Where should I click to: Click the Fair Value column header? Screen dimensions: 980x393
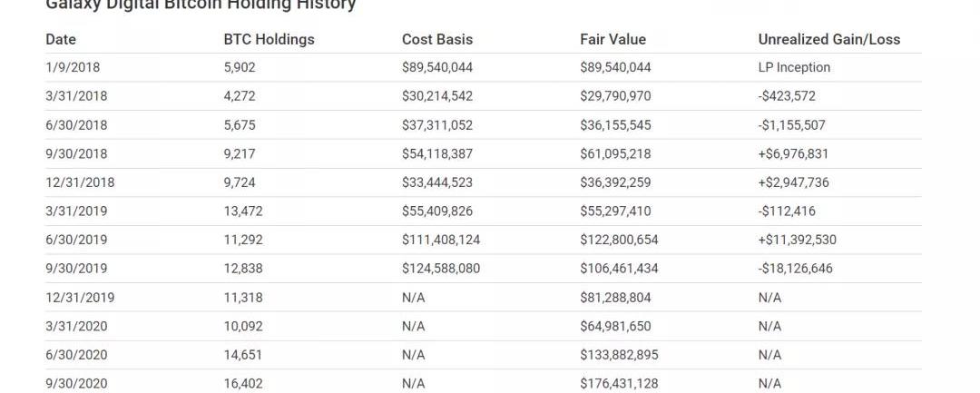click(x=612, y=39)
